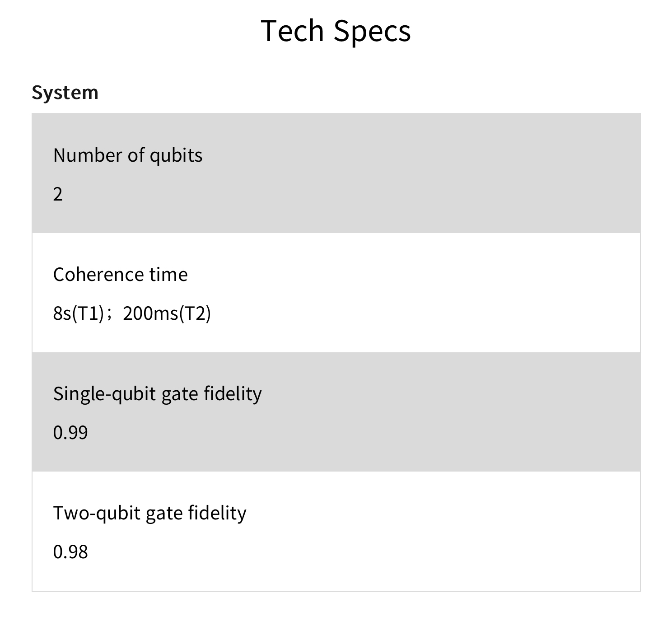
Task: Select the Coherence time label
Action: (120, 275)
